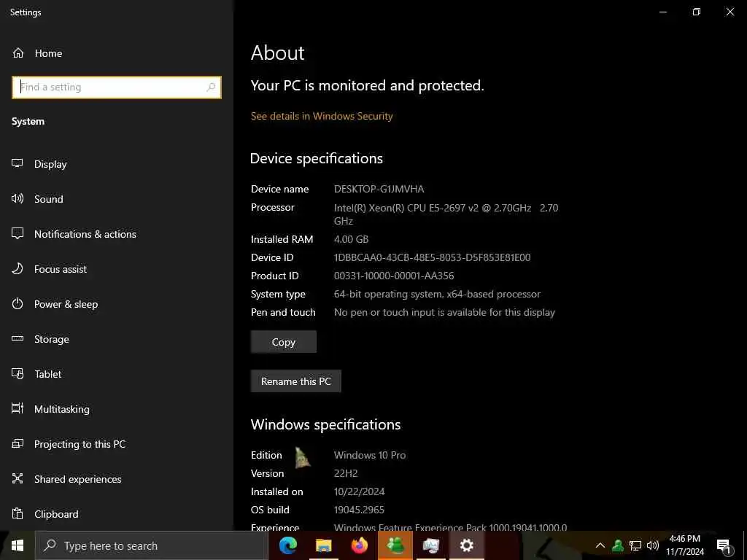Image resolution: width=747 pixels, height=560 pixels.
Task: Click the volume tray icon
Action: pos(653,545)
